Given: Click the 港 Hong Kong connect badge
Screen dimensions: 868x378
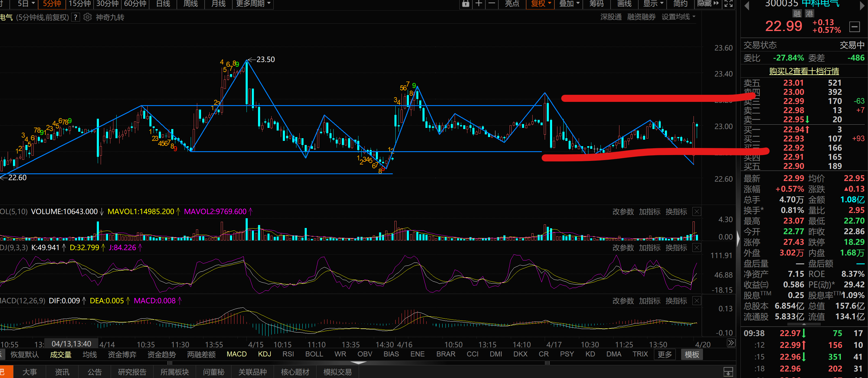Looking at the screenshot, I should pos(809,14).
